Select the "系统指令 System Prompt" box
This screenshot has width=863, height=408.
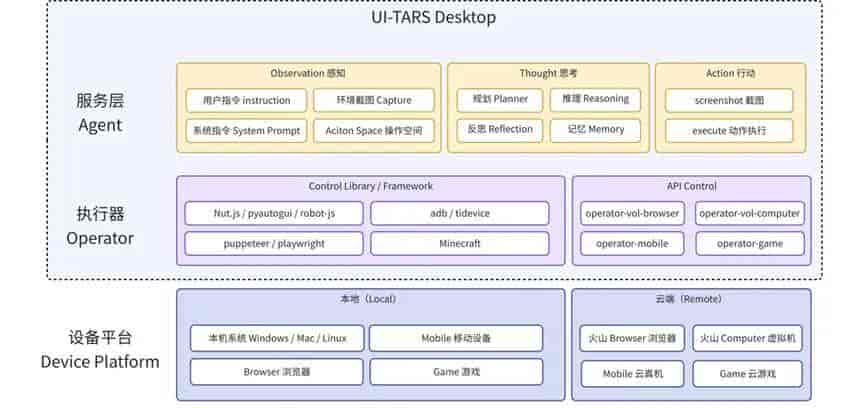(x=246, y=131)
